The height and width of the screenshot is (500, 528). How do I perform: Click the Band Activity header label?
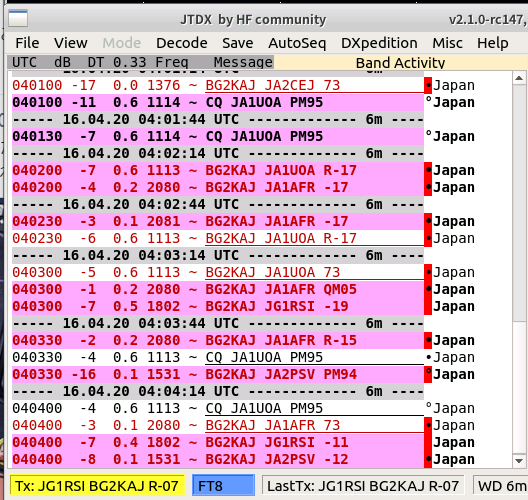(x=400, y=63)
